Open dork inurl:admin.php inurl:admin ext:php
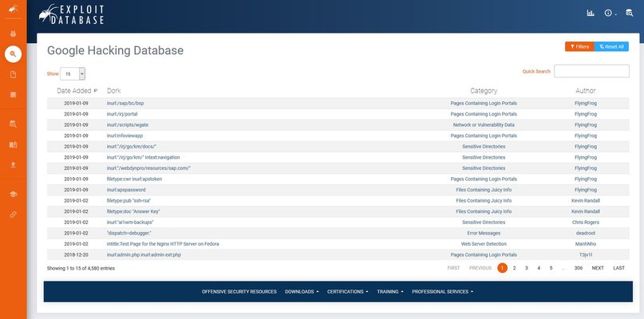 144,255
